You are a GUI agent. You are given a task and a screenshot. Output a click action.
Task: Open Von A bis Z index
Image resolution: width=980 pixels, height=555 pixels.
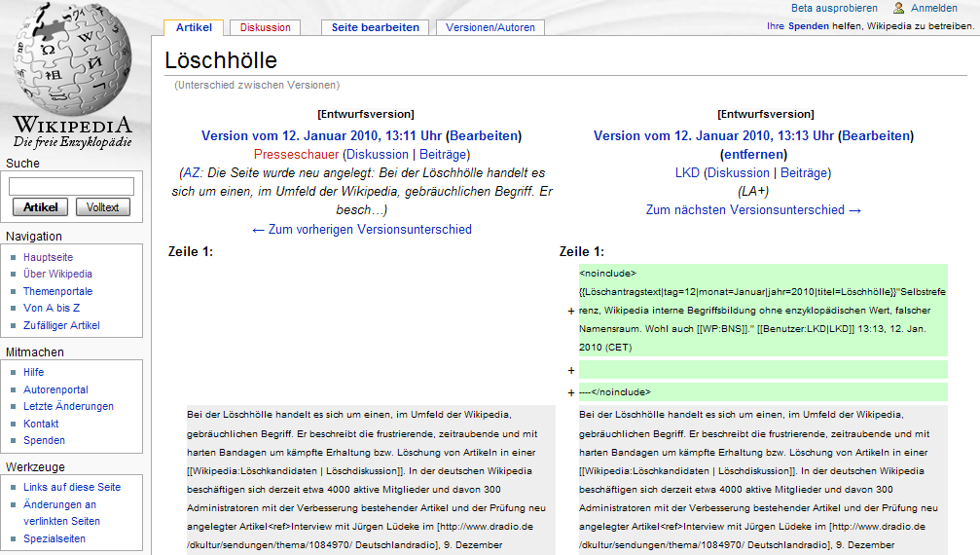[52, 308]
